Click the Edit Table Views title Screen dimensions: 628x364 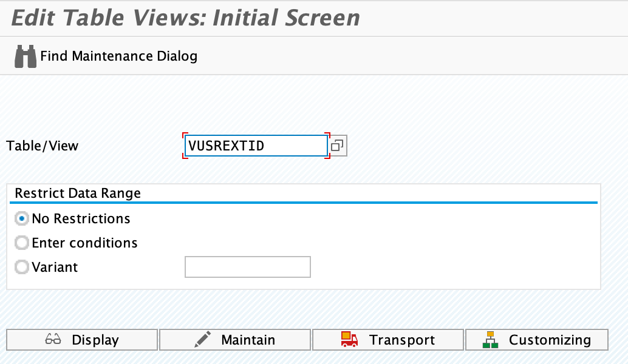click(x=185, y=18)
